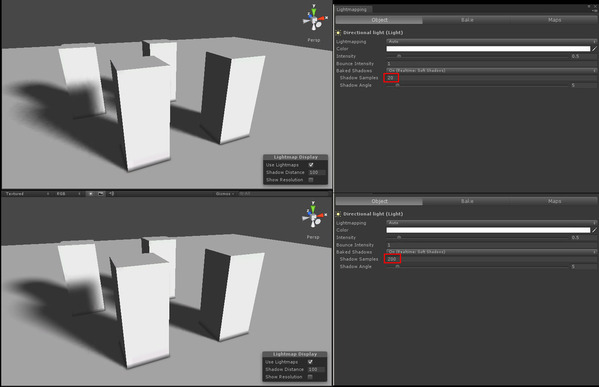Screen dimensions: 599x387
Task: Toggle skybox image button in scene toolbar
Action: click(100, 194)
